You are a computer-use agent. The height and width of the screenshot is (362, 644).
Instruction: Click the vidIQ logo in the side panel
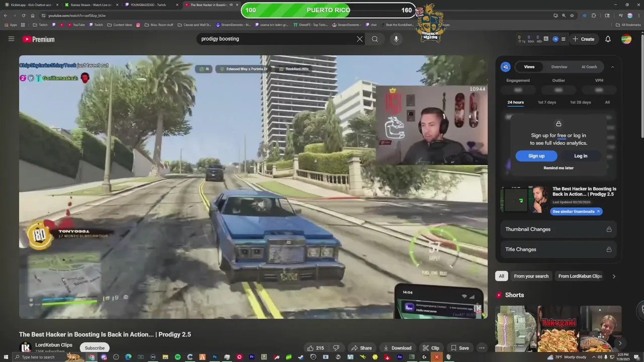[506, 67]
